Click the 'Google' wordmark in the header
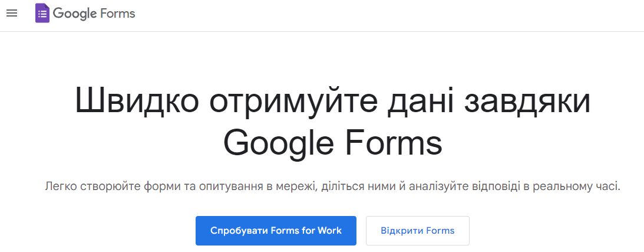The height and width of the screenshot is (252, 644). coord(75,14)
